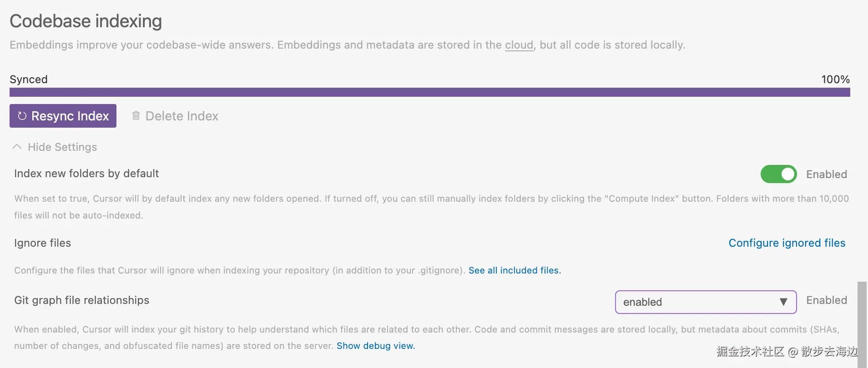Screen dimensions: 868x368
Task: Click the Enabled label beside the green switch
Action: click(826, 174)
